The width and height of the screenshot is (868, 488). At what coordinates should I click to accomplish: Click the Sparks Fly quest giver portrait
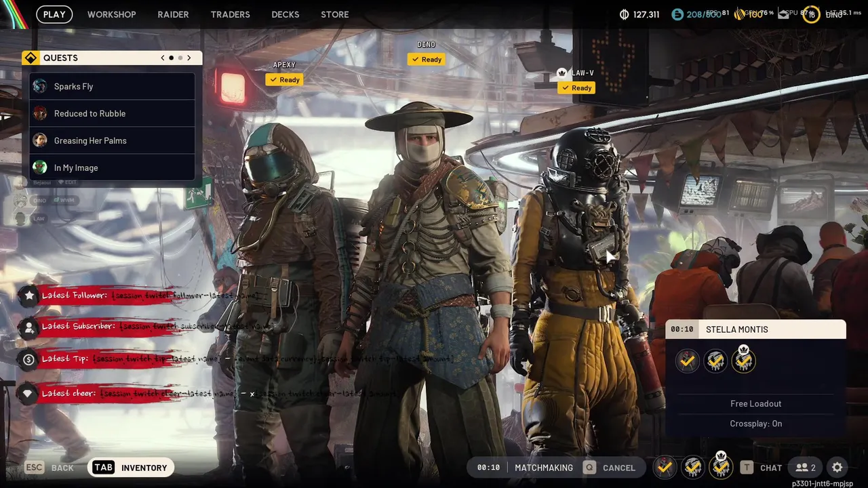pos(40,86)
